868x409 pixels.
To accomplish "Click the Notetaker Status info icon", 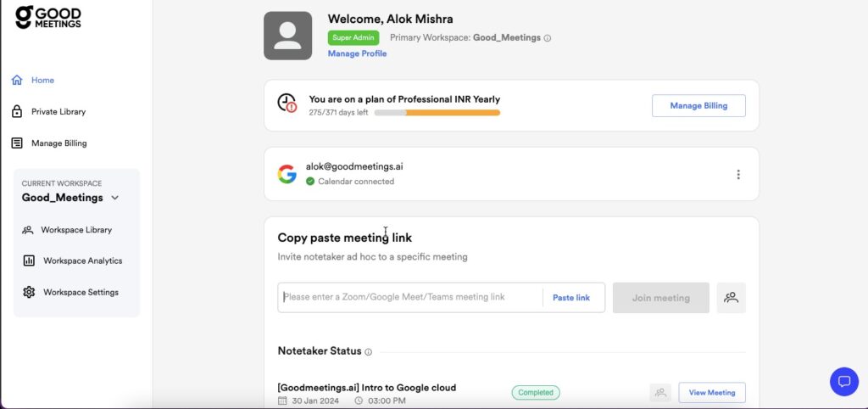I will coord(368,351).
